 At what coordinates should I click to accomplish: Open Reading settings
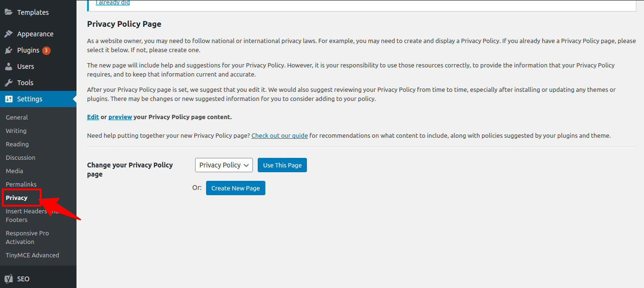(17, 144)
